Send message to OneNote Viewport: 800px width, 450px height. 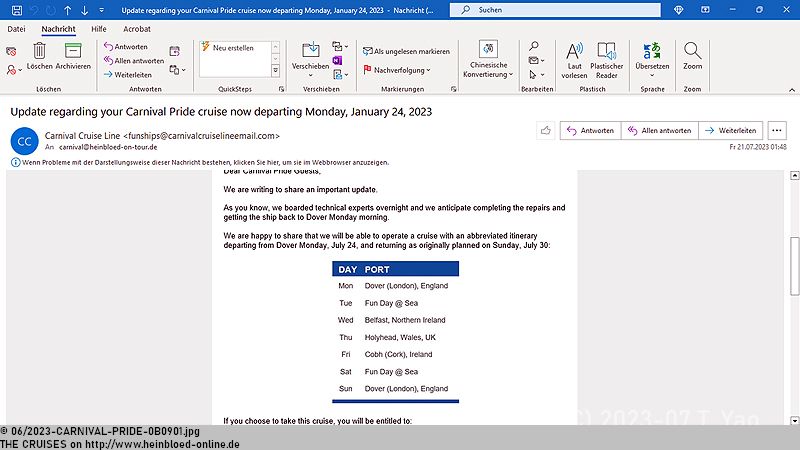337,60
